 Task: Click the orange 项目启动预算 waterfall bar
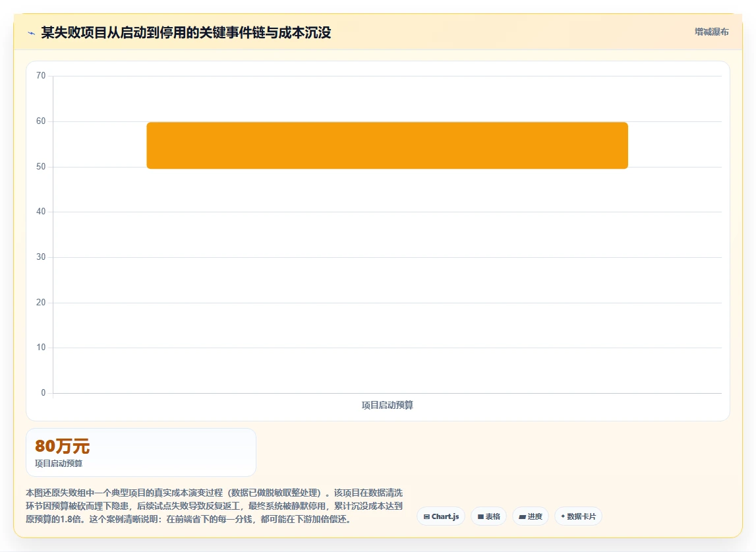(x=387, y=145)
